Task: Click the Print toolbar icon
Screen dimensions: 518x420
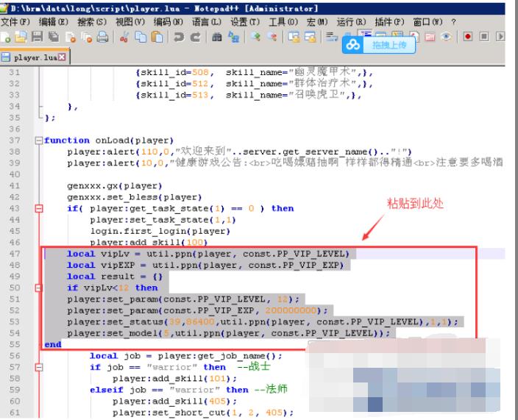Action: tap(102, 36)
